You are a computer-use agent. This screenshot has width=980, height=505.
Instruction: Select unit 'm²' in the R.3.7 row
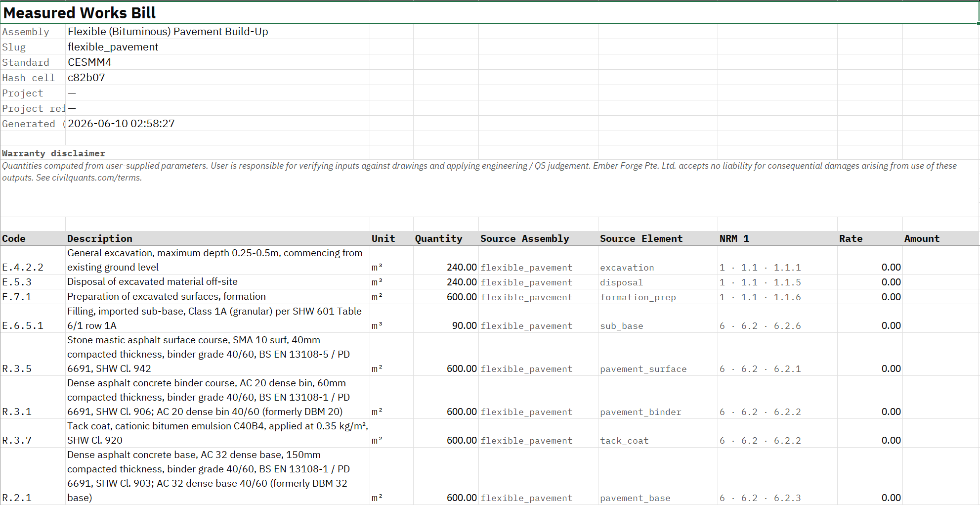[391, 433]
